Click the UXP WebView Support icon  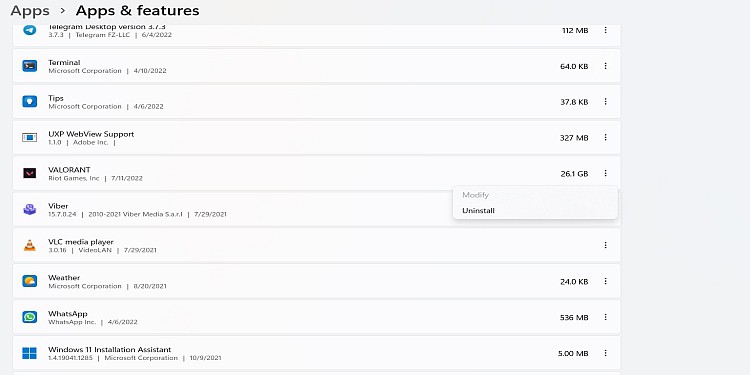(30, 138)
